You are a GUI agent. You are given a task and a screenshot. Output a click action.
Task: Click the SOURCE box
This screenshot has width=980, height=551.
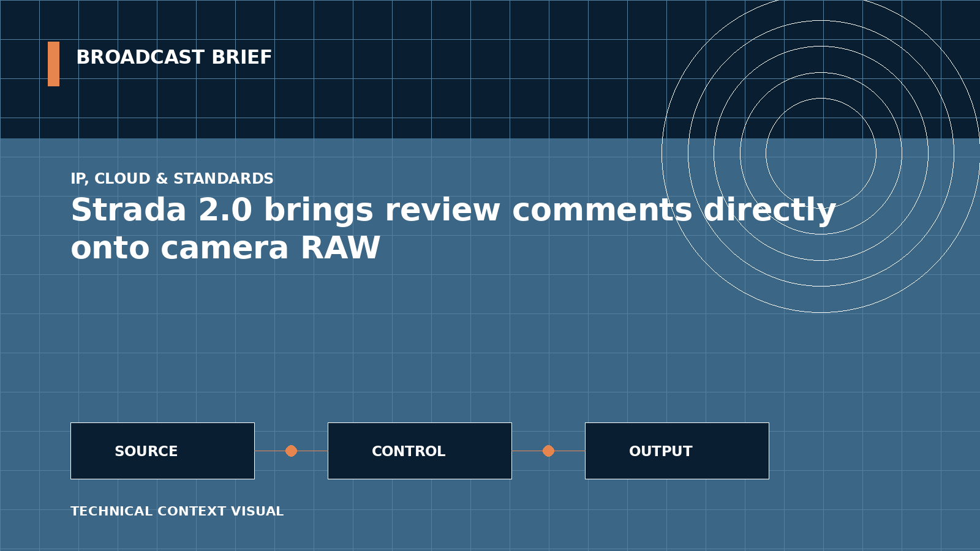click(x=162, y=451)
